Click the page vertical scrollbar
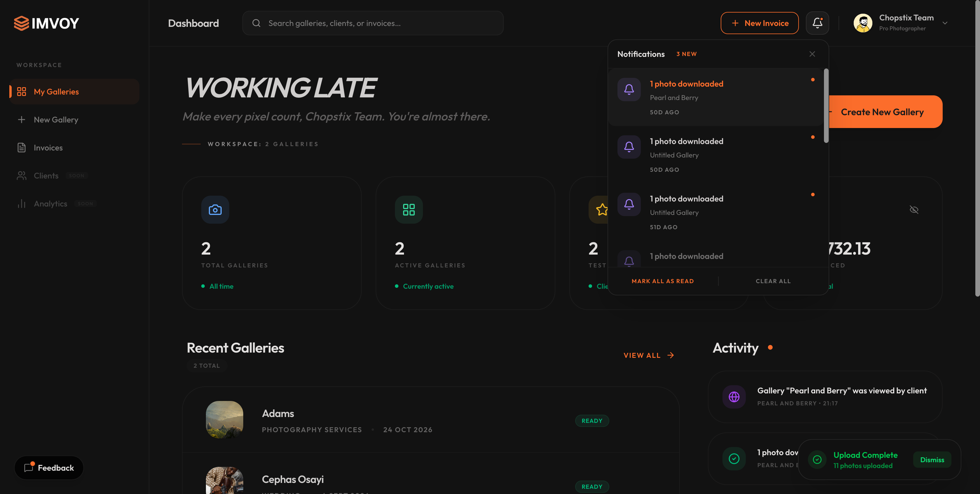 [977, 148]
